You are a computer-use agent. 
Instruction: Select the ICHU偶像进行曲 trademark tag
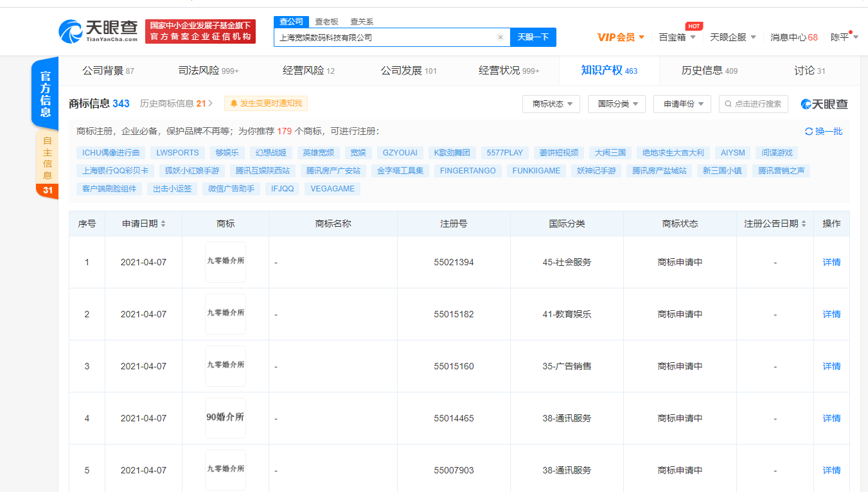[111, 153]
